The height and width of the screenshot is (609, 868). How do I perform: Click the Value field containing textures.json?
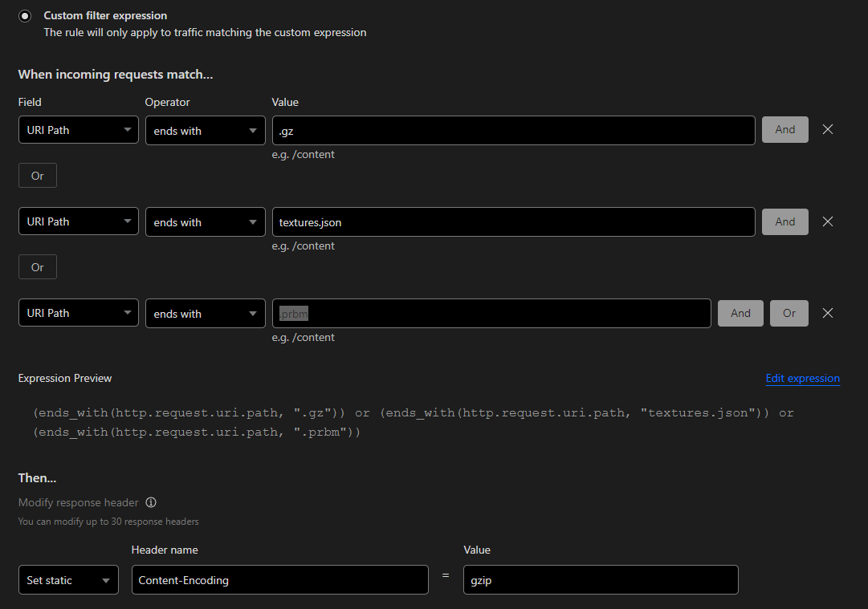pyautogui.click(x=513, y=222)
